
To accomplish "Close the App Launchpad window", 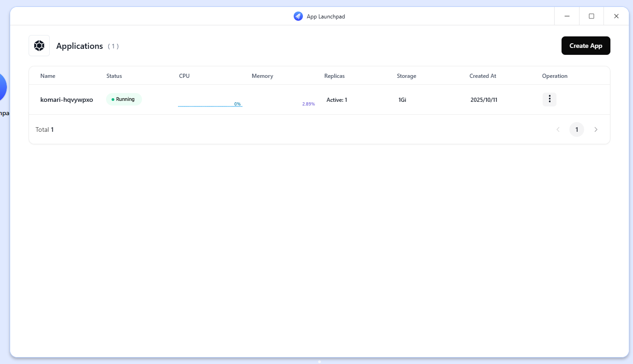I will pyautogui.click(x=616, y=16).
